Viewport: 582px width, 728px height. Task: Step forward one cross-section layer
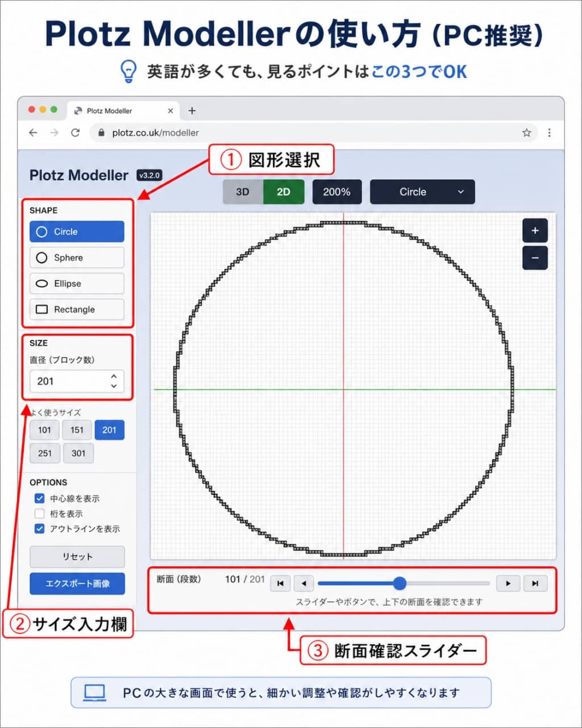coord(508,584)
